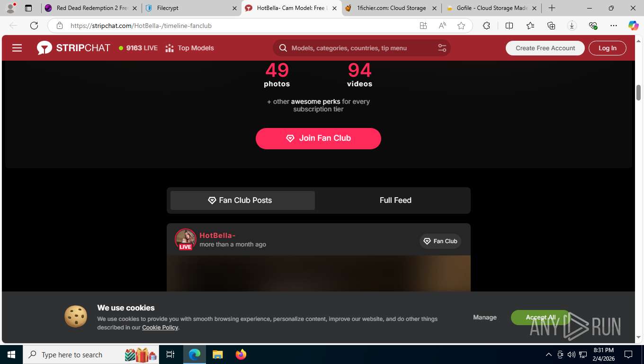Click the Stripchat logo
Image resolution: width=644 pixels, height=364 pixels.
73,48
